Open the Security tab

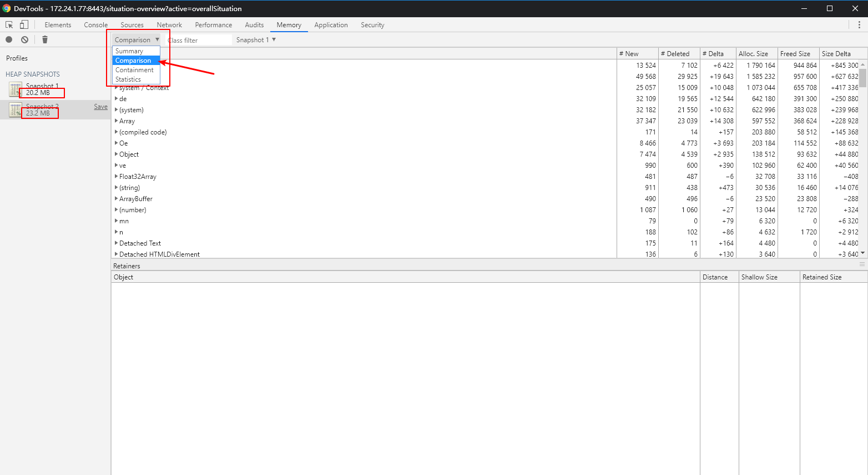coord(372,25)
